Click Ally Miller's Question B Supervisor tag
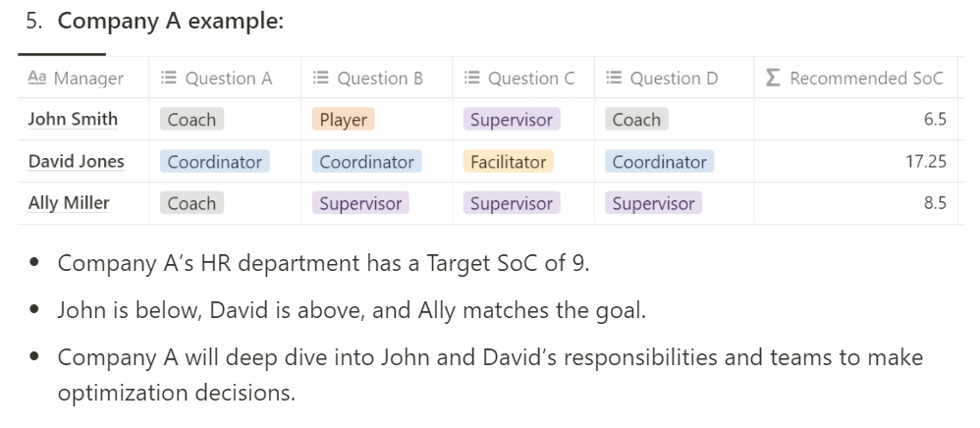 point(360,203)
